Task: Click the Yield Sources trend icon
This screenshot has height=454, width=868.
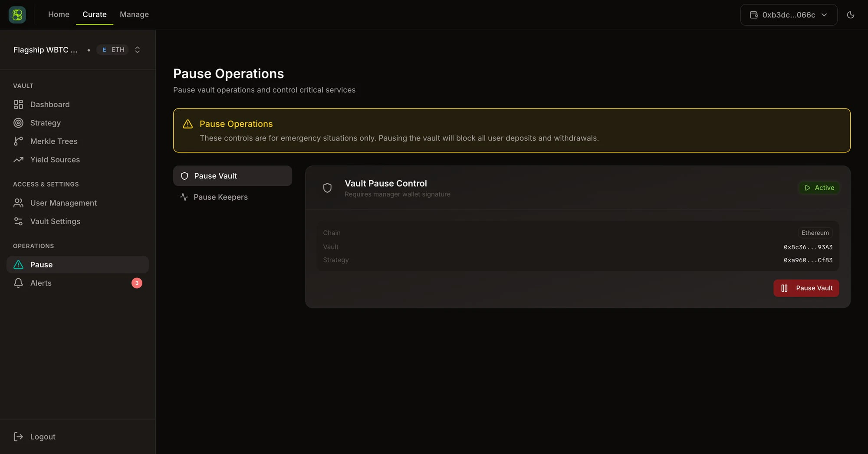Action: 18,160
